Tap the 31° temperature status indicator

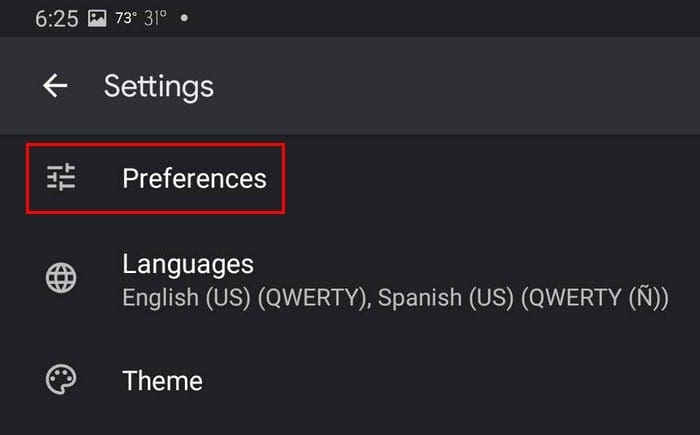pyautogui.click(x=155, y=18)
